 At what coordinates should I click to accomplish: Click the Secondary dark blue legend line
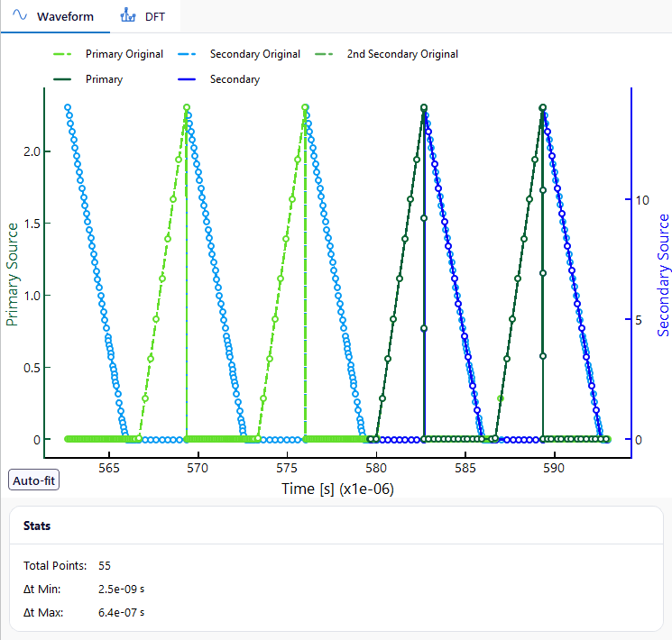pyautogui.click(x=187, y=79)
